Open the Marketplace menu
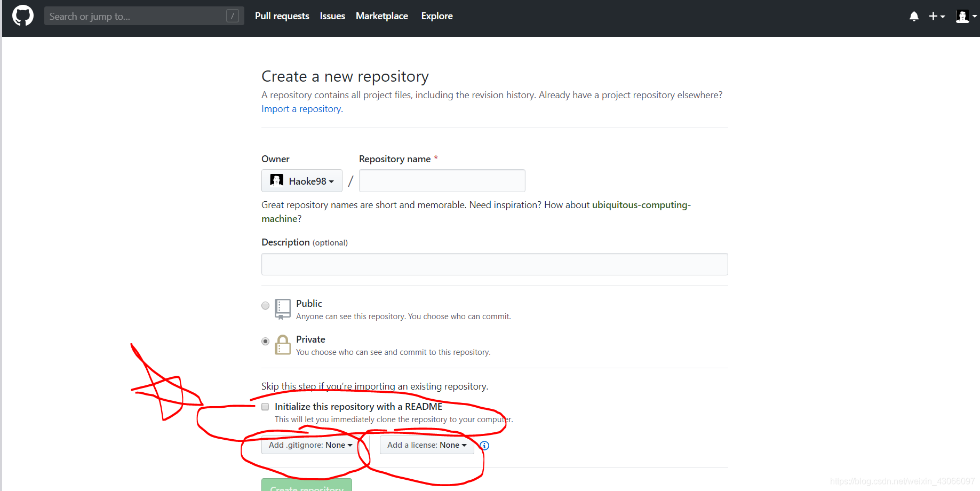 click(381, 16)
